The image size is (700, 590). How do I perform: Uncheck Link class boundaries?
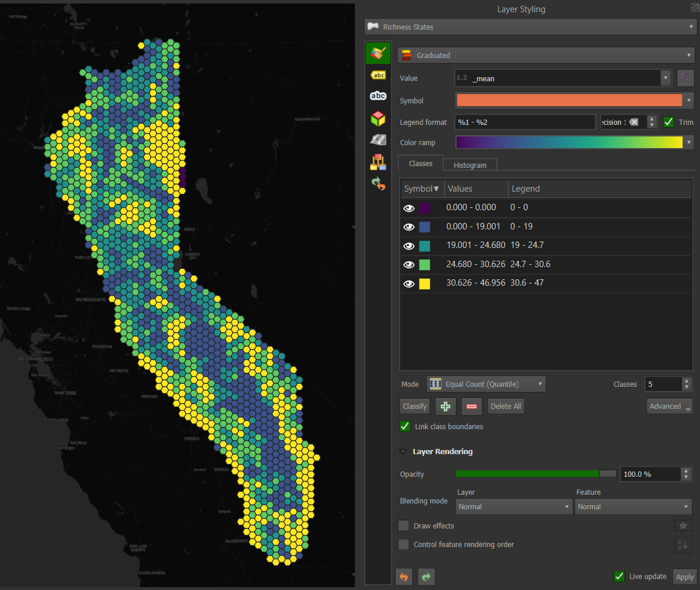405,426
